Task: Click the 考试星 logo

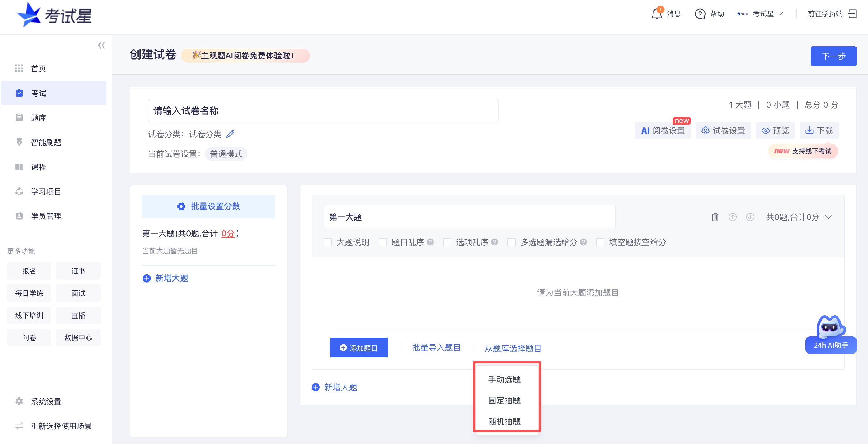Action: [54, 15]
